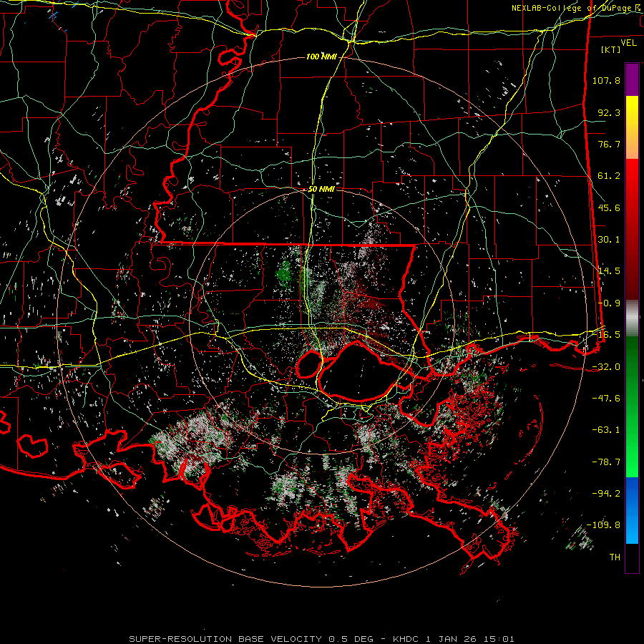Select the -78.7 value on velocity scale

coord(606,462)
